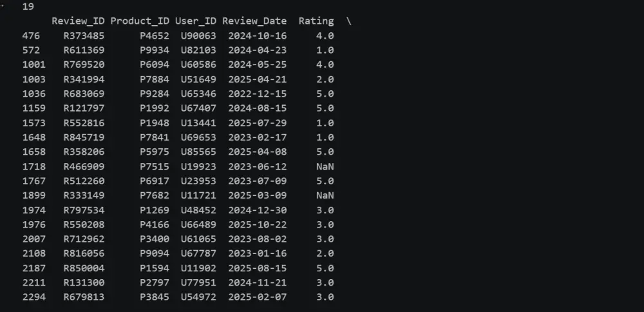Select row index 1718
Image resolution: width=644 pixels, height=312 pixels.
coord(34,166)
